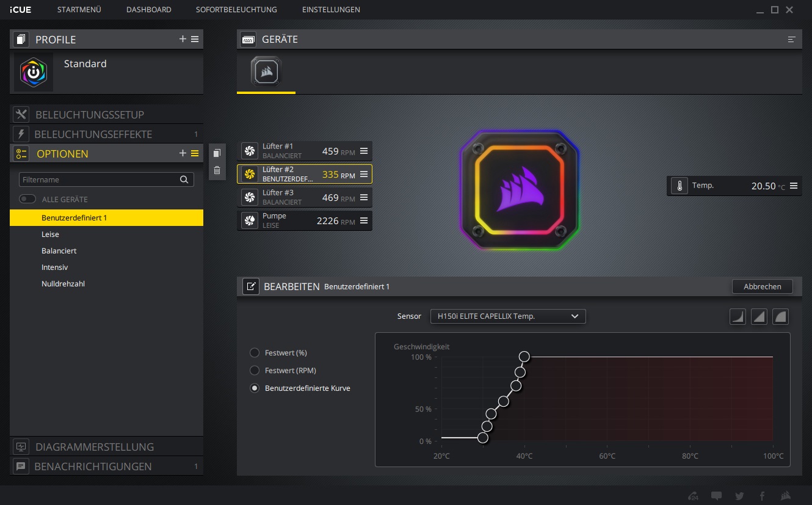Viewport: 812px width, 505px height.
Task: Delete preset using trash icon
Action: point(217,170)
